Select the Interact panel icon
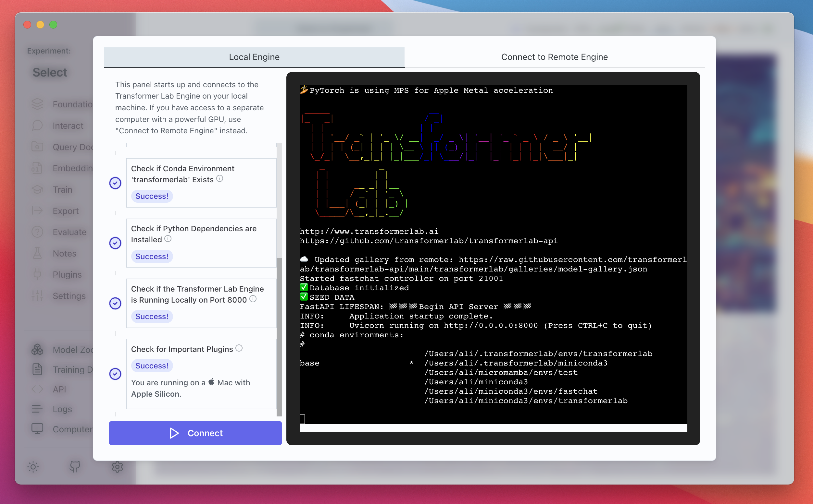Image resolution: width=813 pixels, height=504 pixels. coord(38,126)
